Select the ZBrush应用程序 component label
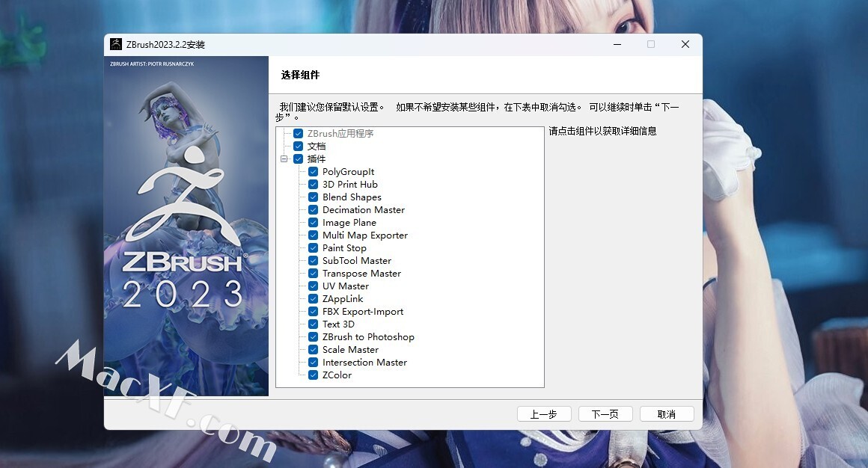Viewport: 868px width, 468px height. 340,133
